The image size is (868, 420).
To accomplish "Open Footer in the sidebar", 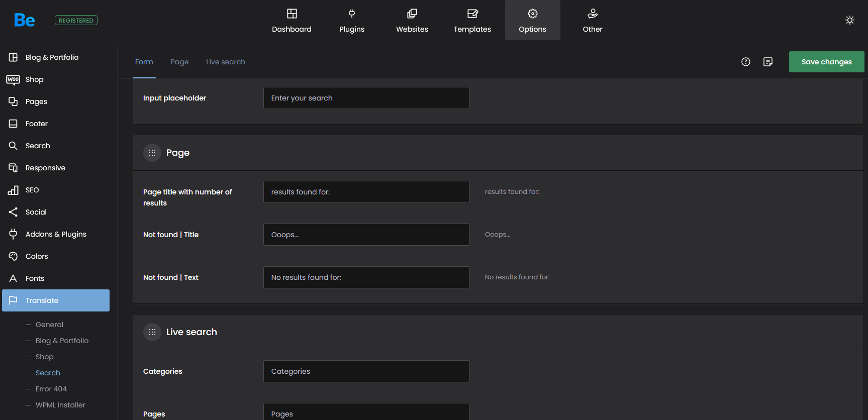I will click(55, 124).
